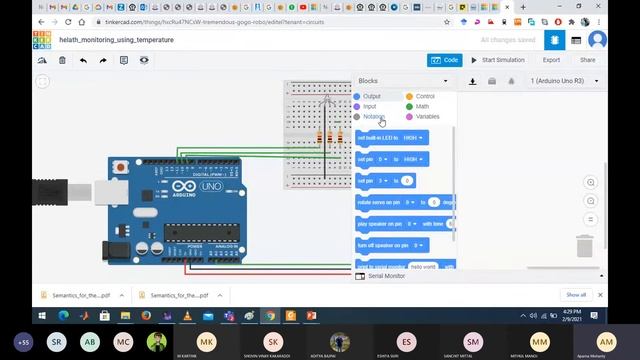Select the Notation blocks category

(369, 117)
